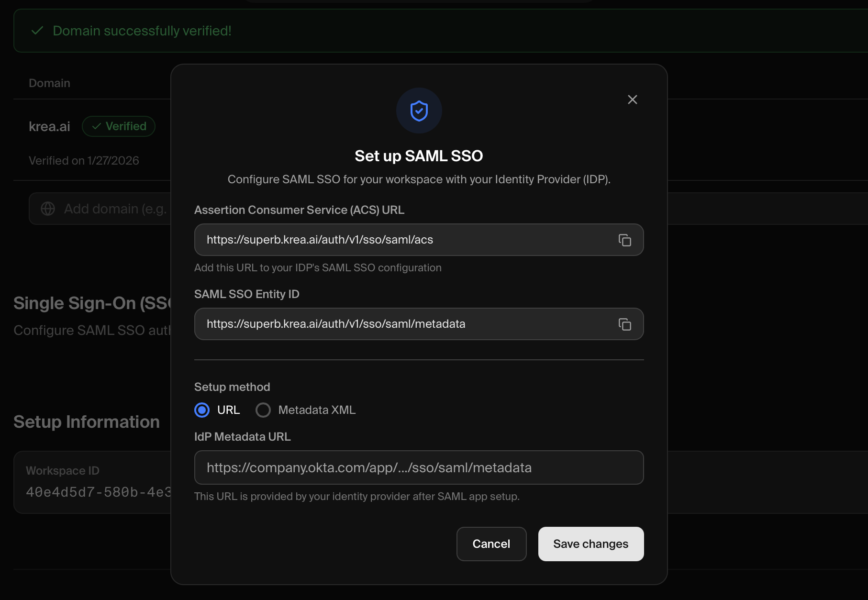Select the krea.ai domain name

tap(49, 126)
